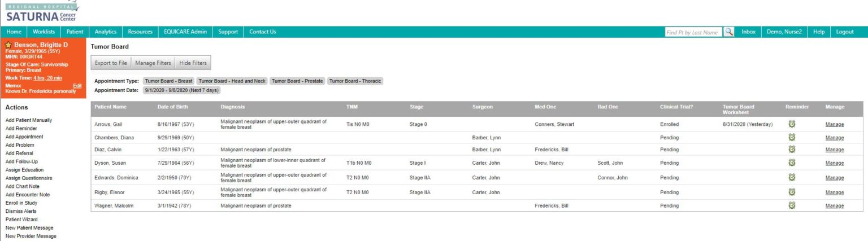
Task: Click the favorite star beside Benson, Brigitte
Action: click(8, 45)
